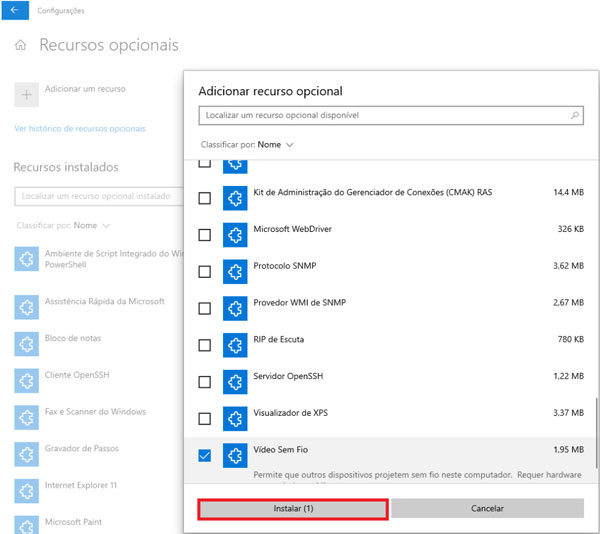Click the Cliente OpenSSH icon
Image resolution: width=600 pixels, height=534 pixels.
tap(26, 381)
